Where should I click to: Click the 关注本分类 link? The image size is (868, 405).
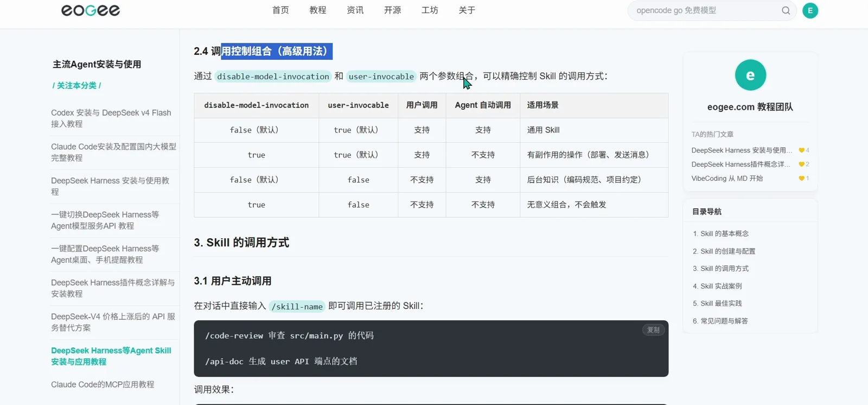(76, 85)
